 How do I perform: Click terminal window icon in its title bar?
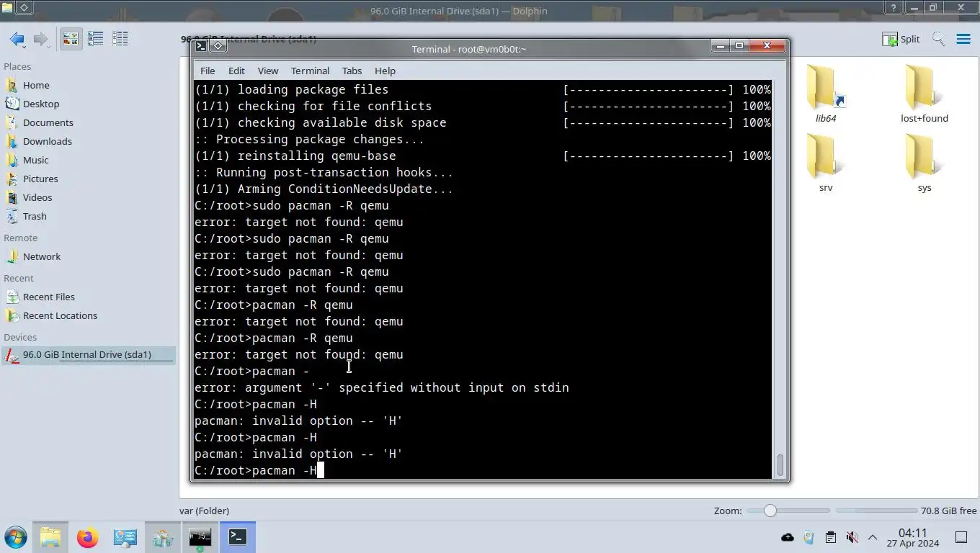[x=201, y=46]
